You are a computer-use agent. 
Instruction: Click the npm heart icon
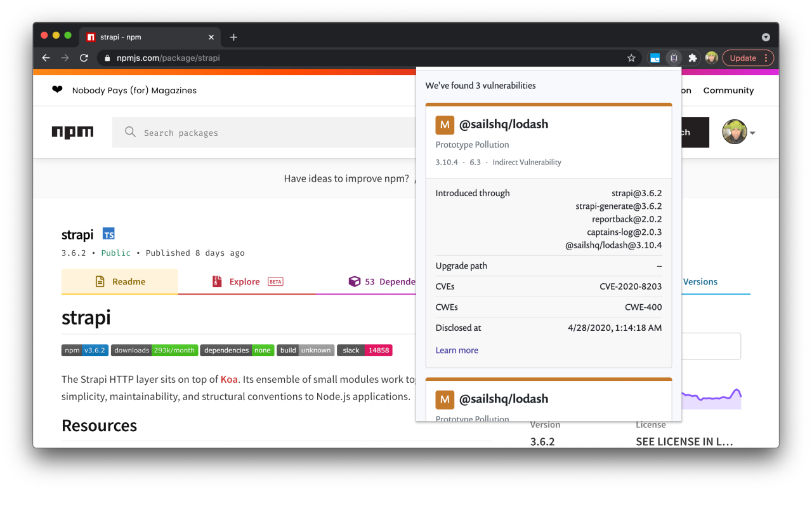pyautogui.click(x=57, y=90)
